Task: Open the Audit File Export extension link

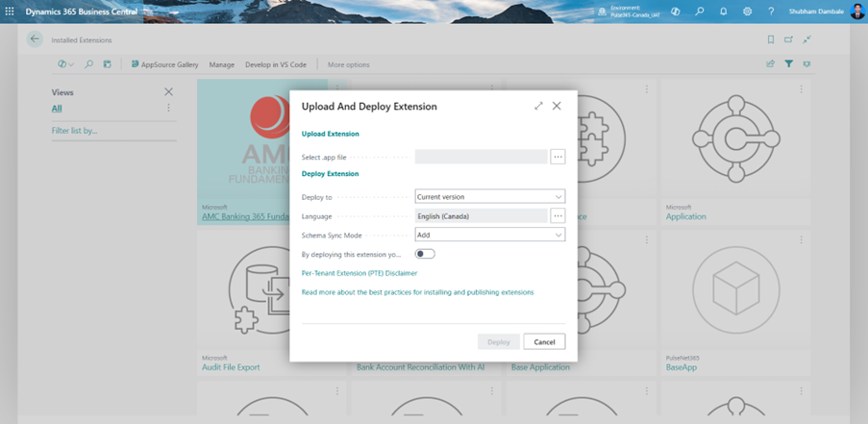Action: [231, 367]
